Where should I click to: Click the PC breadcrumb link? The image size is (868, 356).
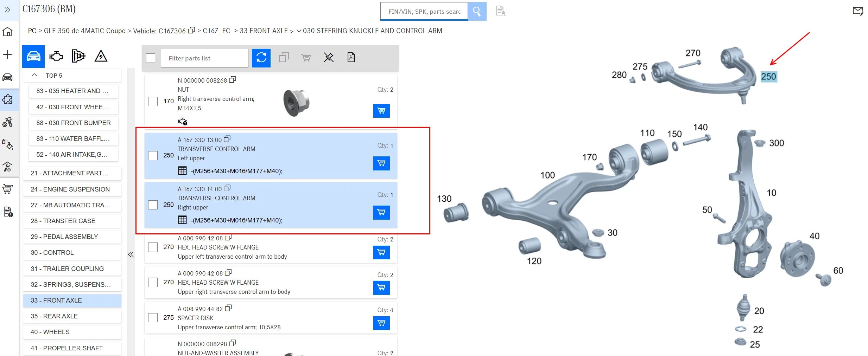point(32,31)
